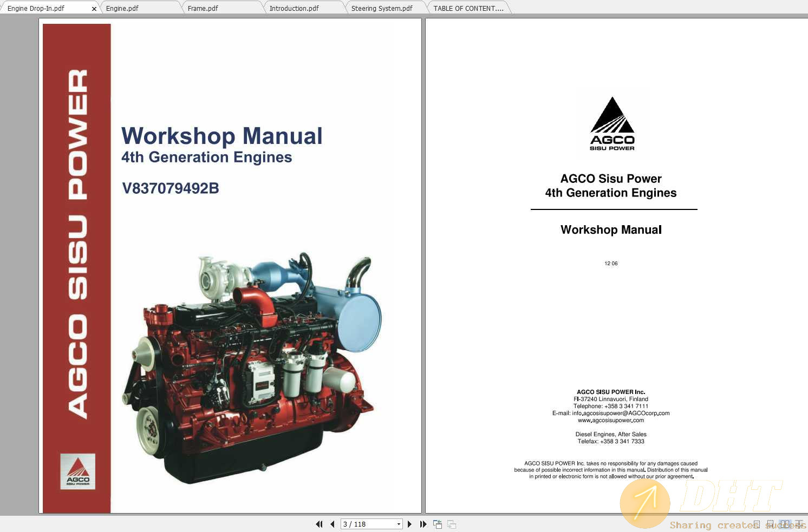Switch to continuous page layout view
Screen dimensions: 808x532
(770, 524)
